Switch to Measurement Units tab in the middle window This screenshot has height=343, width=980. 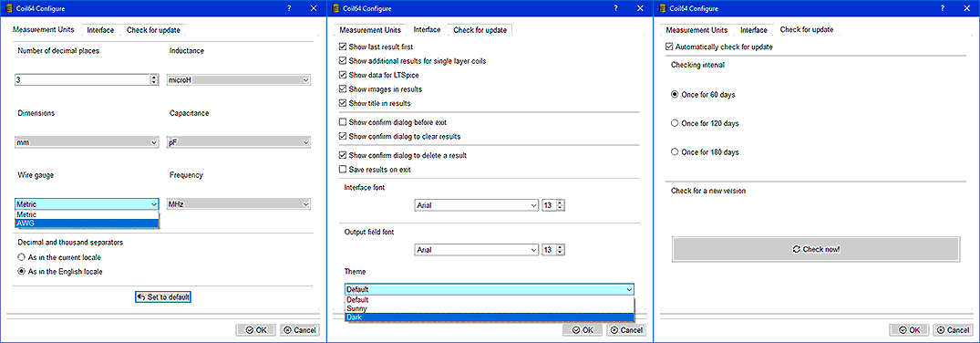[371, 30]
